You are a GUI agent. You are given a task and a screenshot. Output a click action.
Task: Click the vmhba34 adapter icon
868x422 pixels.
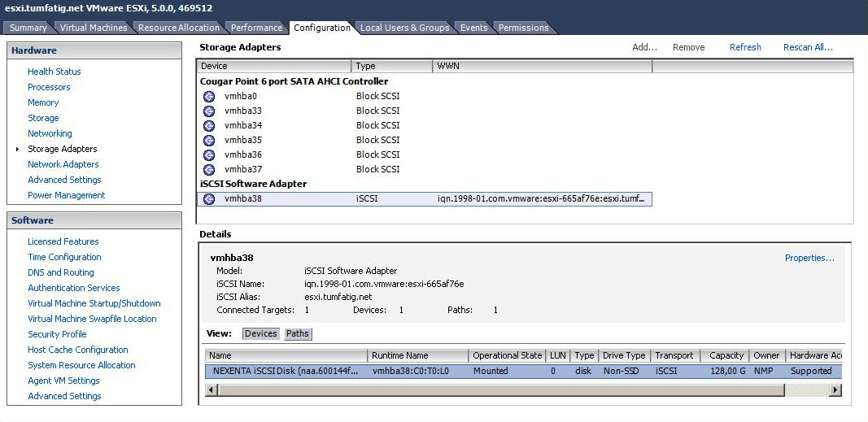pos(209,125)
